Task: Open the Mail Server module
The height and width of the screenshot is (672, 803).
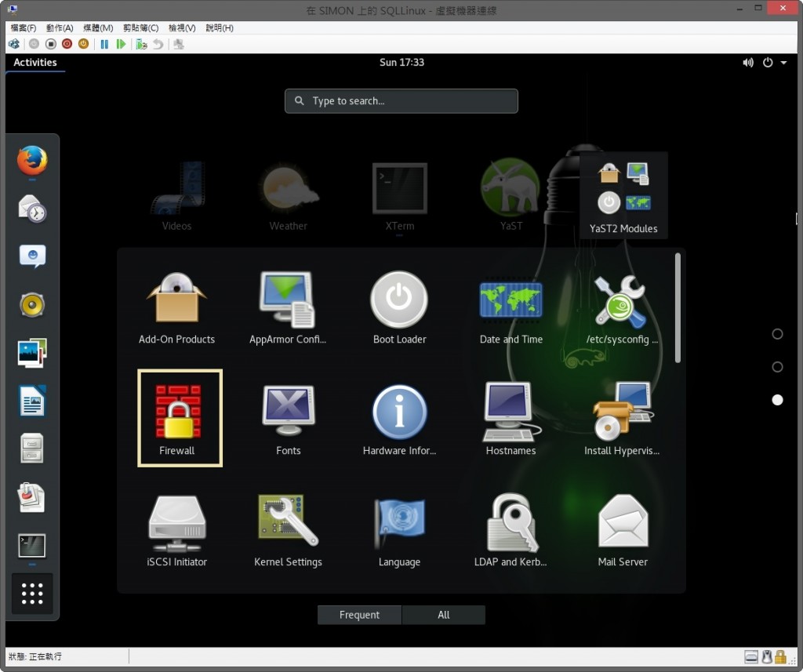Action: (x=622, y=530)
